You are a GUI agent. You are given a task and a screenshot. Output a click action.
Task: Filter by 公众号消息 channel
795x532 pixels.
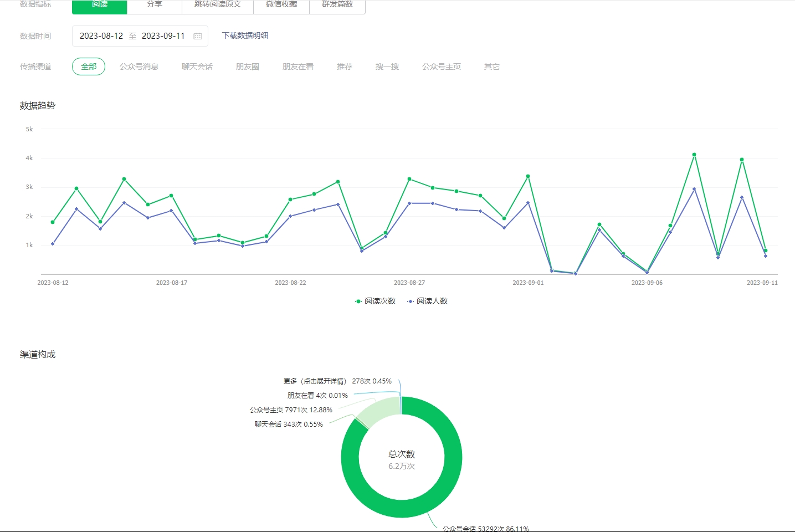(x=139, y=66)
